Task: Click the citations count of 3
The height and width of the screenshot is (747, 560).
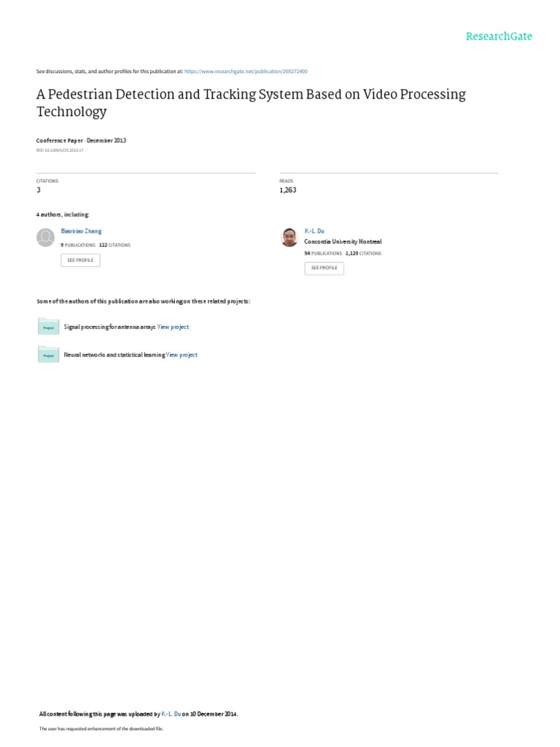Action: 39,190
